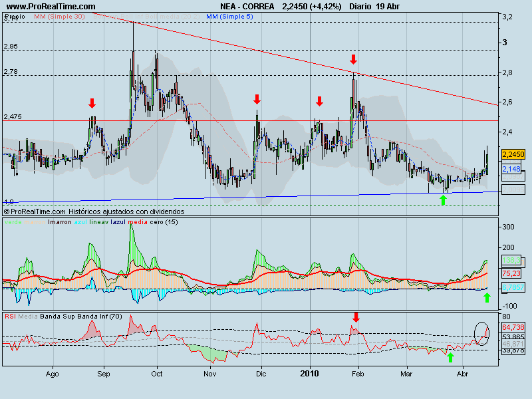Click the 3,2 price axis value

[x=507, y=17]
